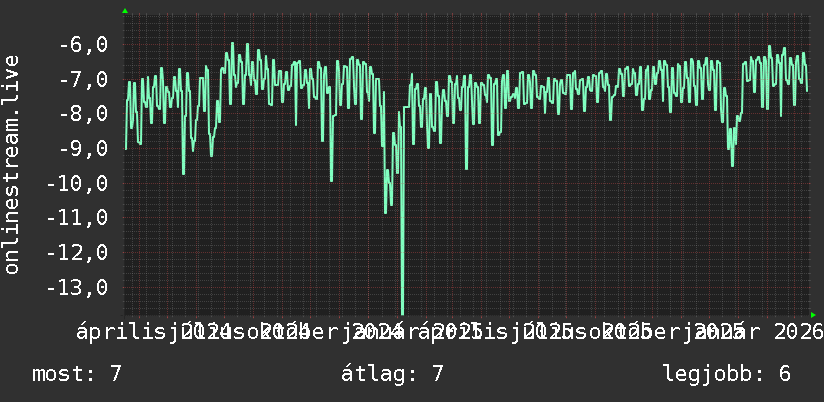Click the 'átlag: 7' average value
The width and height of the screenshot is (824, 402).
(392, 374)
